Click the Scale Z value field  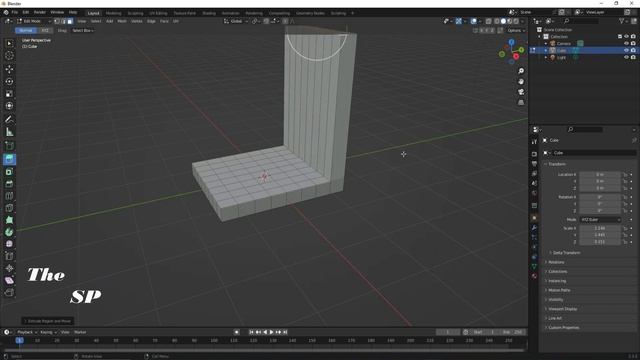click(600, 242)
